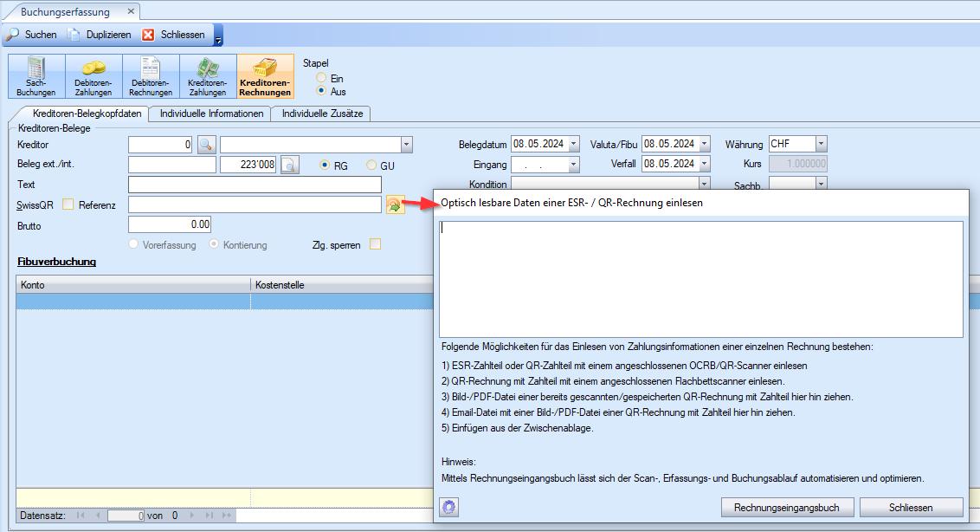This screenshot has width=980, height=532.
Task: Enable the Stapel Ein radio button
Action: pos(321,78)
